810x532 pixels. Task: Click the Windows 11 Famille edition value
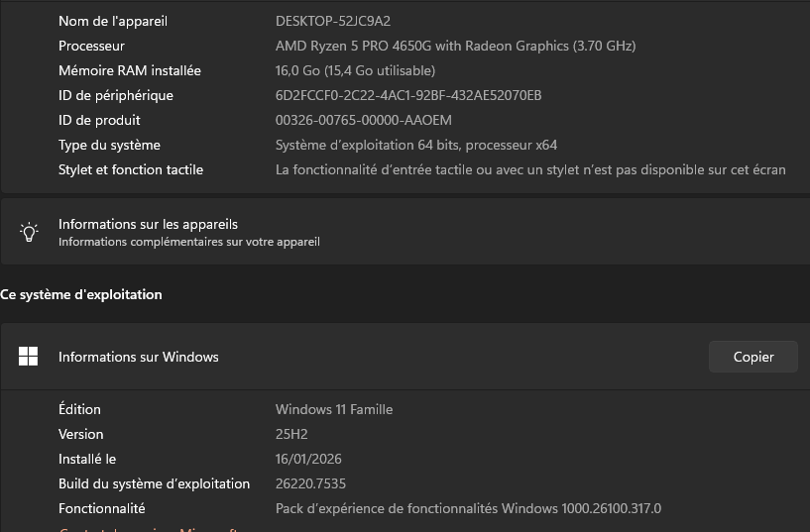(334, 409)
